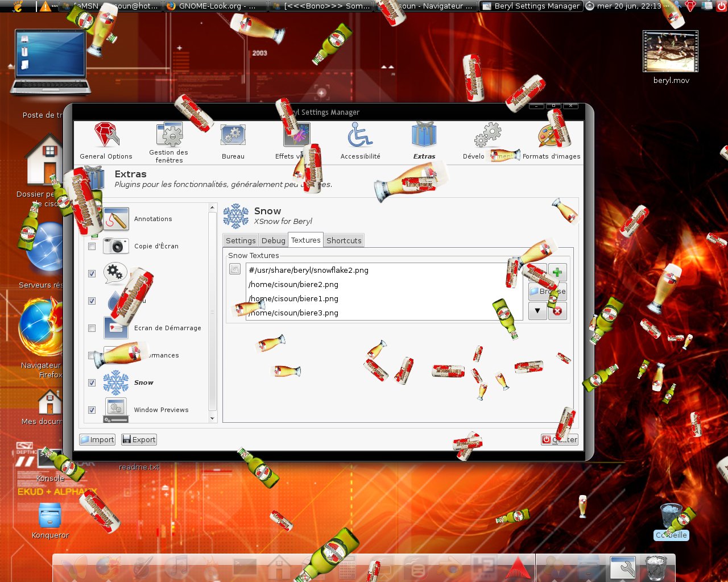
Task: Open the trash bin in the dock
Action: coord(656,568)
